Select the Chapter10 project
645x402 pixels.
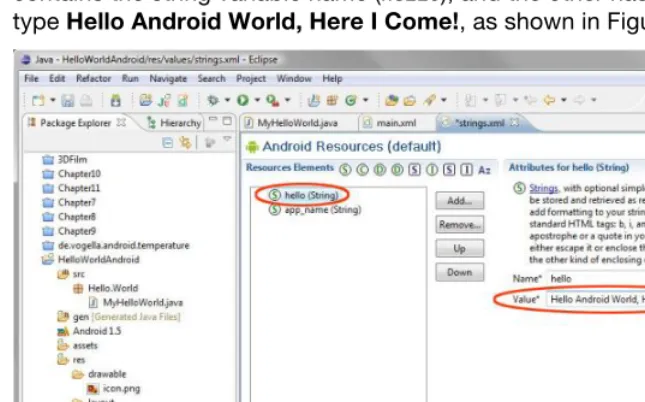(x=72, y=174)
